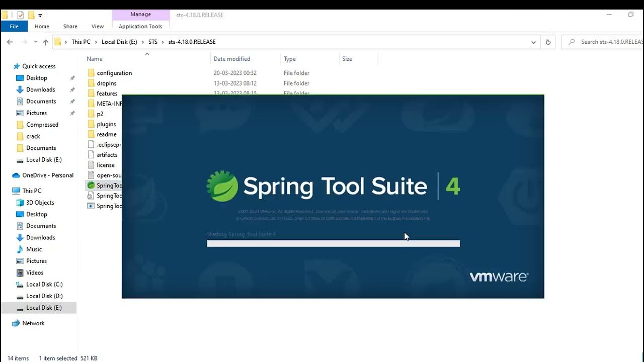Open the Share ribbon tab
This screenshot has width=644, height=362.
[70, 26]
